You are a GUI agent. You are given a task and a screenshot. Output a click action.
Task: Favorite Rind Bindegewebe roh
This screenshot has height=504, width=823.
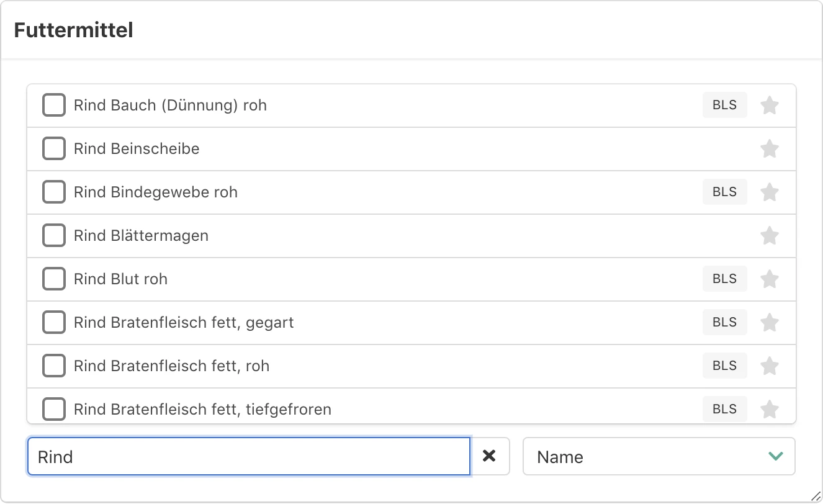click(770, 192)
